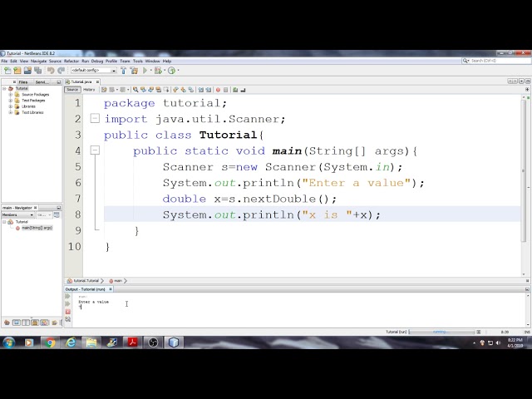The height and width of the screenshot is (399, 532).
Task: Click the New Project toolbar icon
Action: point(17,70)
